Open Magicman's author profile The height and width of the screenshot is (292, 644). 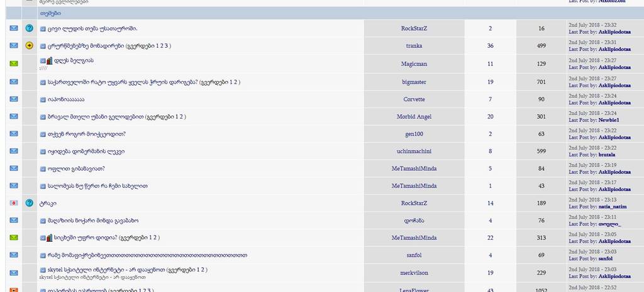(414, 64)
